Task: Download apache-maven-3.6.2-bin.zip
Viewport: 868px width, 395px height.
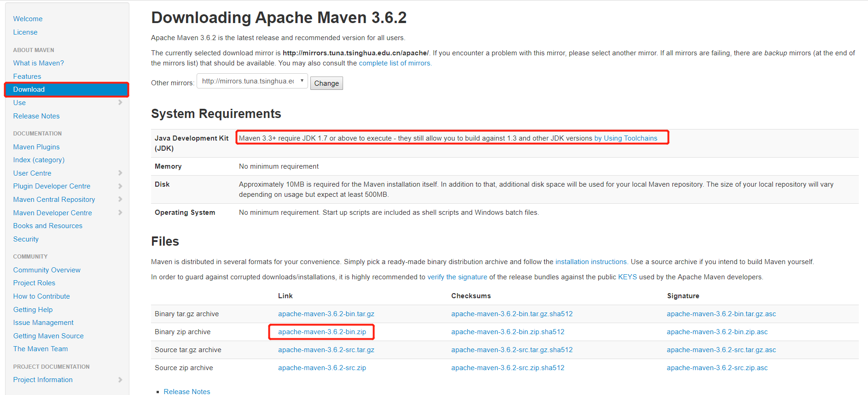Action: point(322,332)
